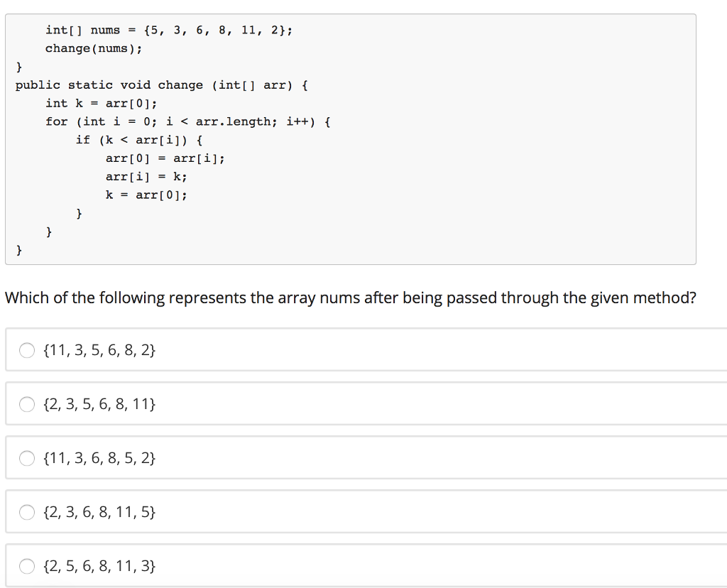
Task: Click the line arr[0] = arr[i];
Action: [165, 158]
